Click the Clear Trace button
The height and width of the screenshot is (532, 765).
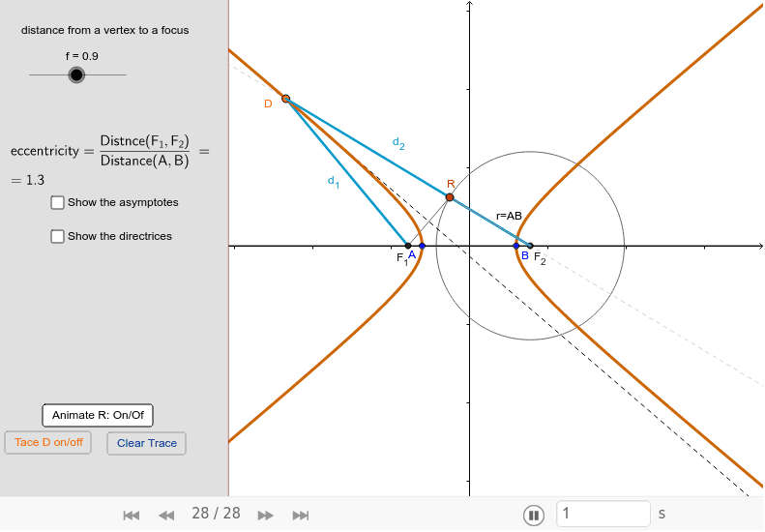(x=146, y=443)
